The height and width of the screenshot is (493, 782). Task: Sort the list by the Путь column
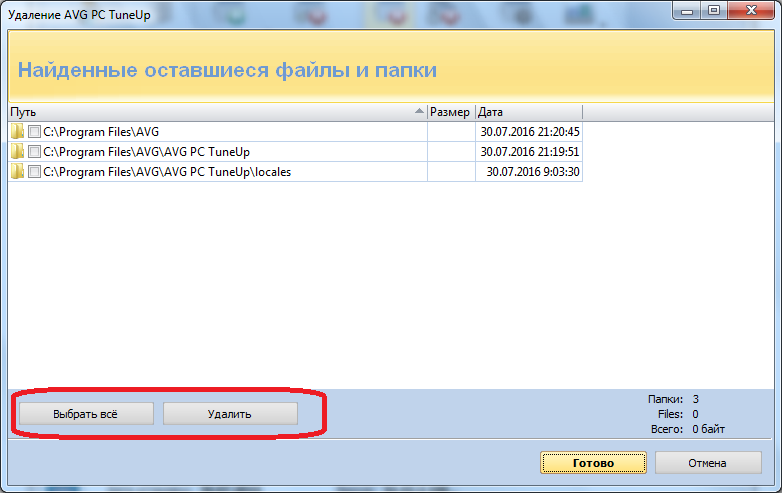(218, 112)
